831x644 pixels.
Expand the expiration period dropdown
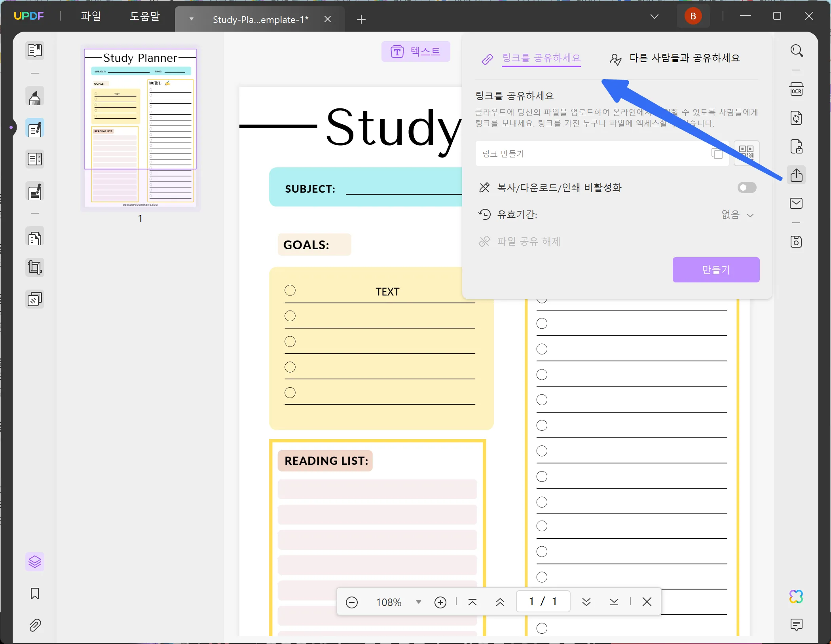pyautogui.click(x=738, y=215)
